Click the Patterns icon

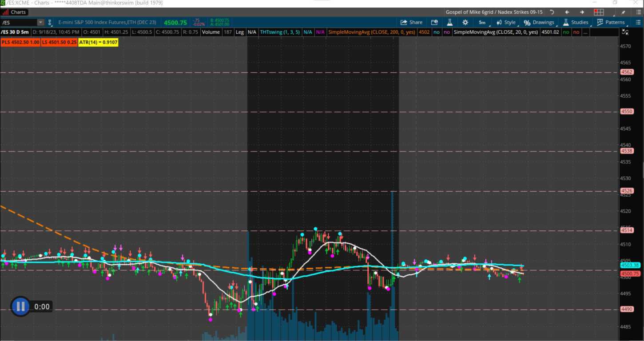[x=600, y=22]
